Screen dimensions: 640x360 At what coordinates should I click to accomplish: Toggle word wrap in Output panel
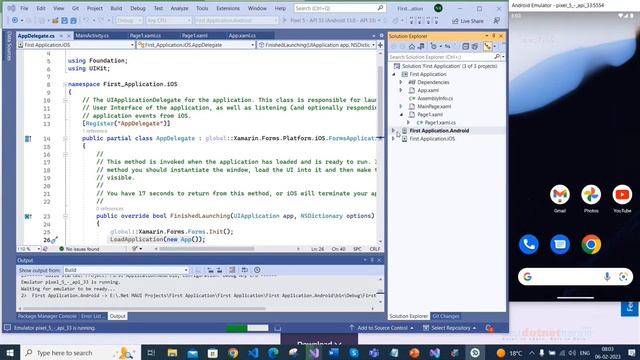[x=244, y=270]
